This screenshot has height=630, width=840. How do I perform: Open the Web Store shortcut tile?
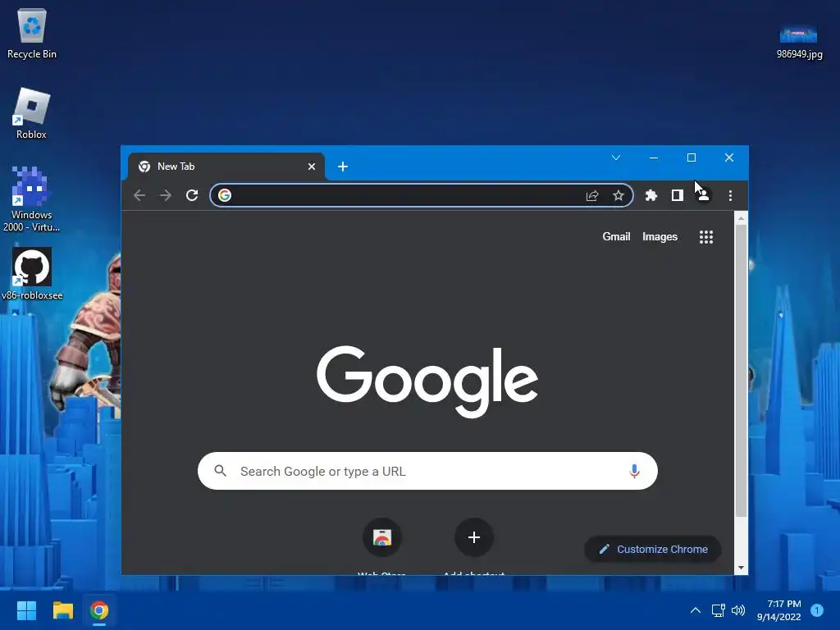pyautogui.click(x=382, y=537)
